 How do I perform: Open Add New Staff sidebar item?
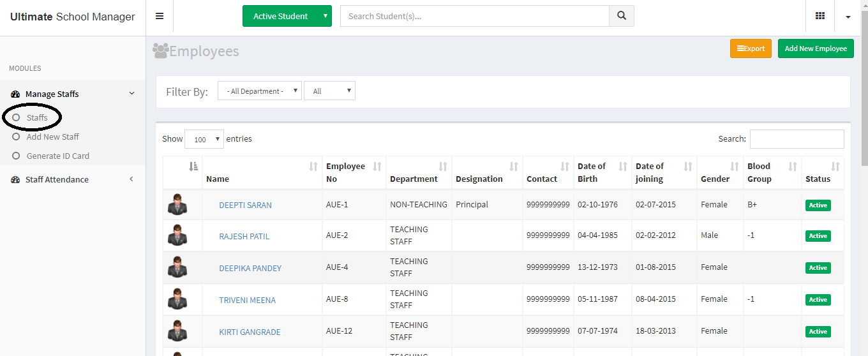(x=53, y=137)
